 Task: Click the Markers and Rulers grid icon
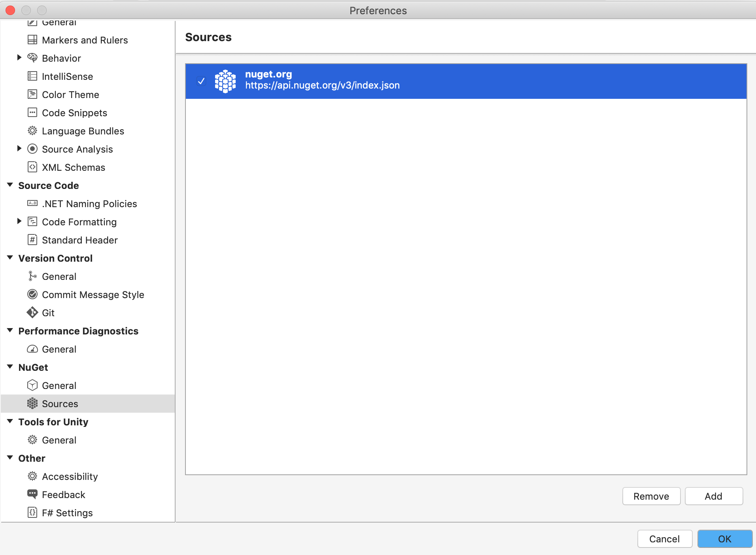(32, 40)
